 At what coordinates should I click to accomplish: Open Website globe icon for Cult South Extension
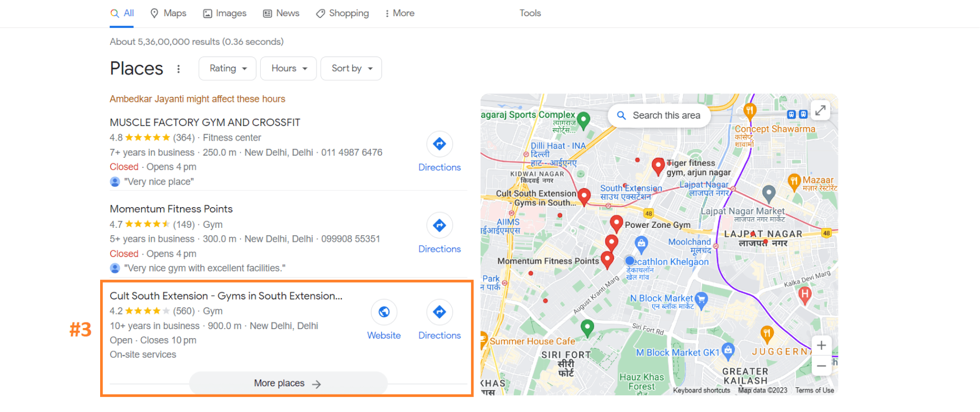pyautogui.click(x=384, y=312)
